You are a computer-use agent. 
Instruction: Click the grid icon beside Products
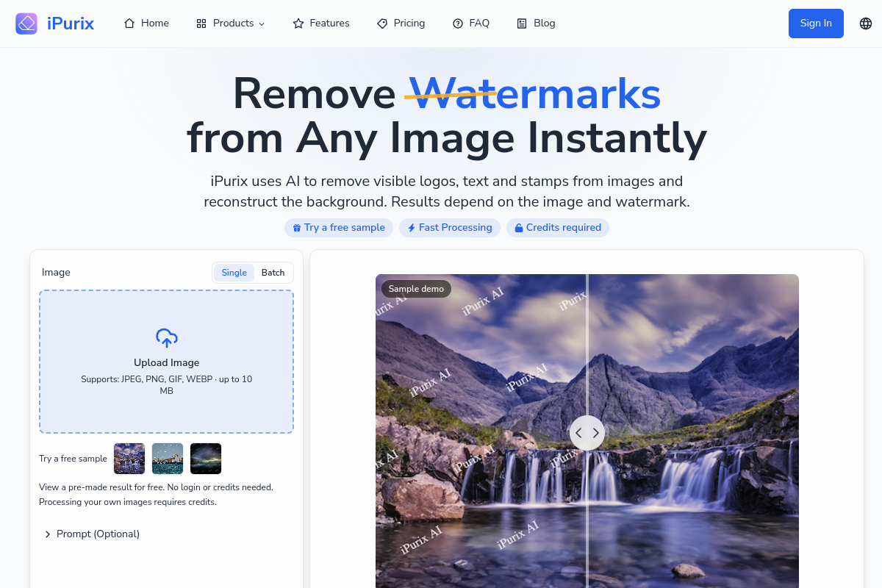coord(201,24)
